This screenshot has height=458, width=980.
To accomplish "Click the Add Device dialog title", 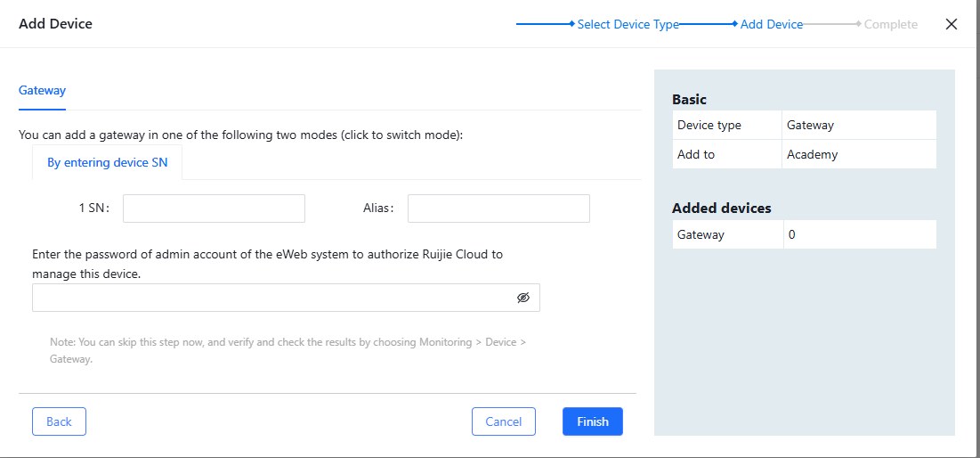I will [55, 24].
